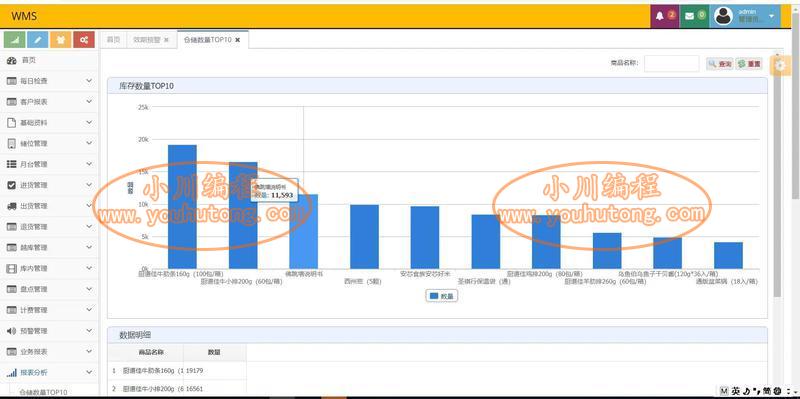The height and width of the screenshot is (399, 800).
Task: Open the 退货管理 sidebar menu
Action: [x=49, y=227]
